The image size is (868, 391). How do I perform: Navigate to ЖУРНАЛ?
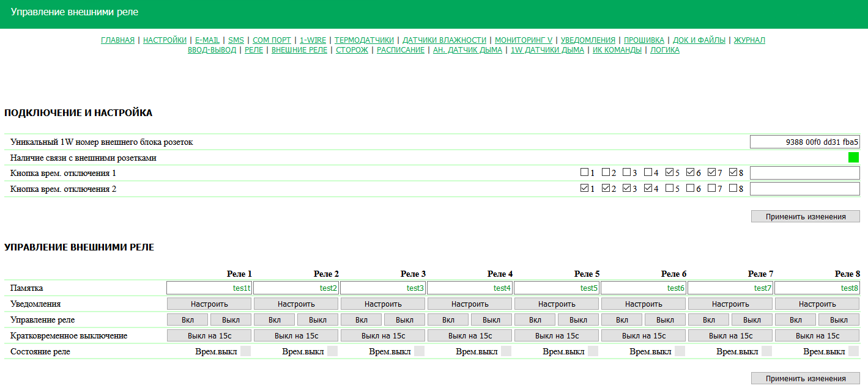[749, 40]
